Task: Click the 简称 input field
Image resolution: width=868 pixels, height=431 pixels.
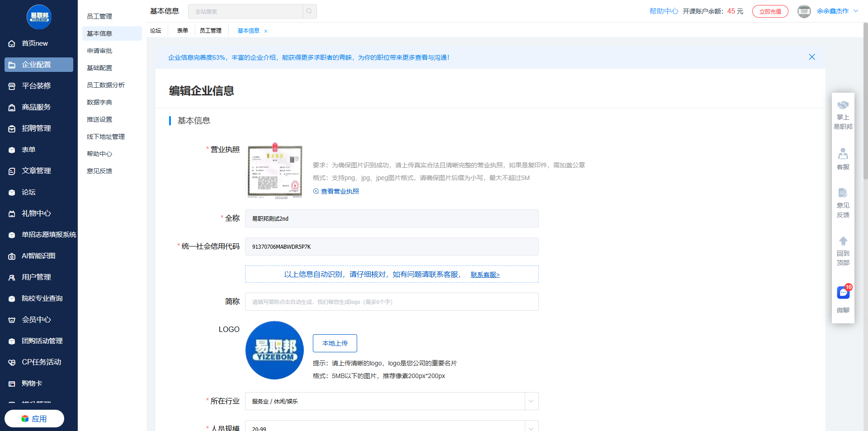Action: coord(392,302)
